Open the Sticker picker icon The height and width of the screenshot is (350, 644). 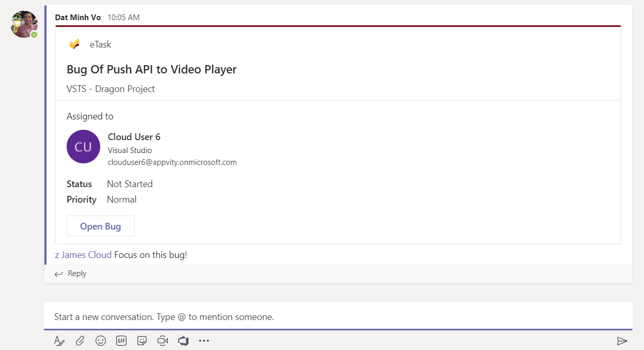(142, 341)
